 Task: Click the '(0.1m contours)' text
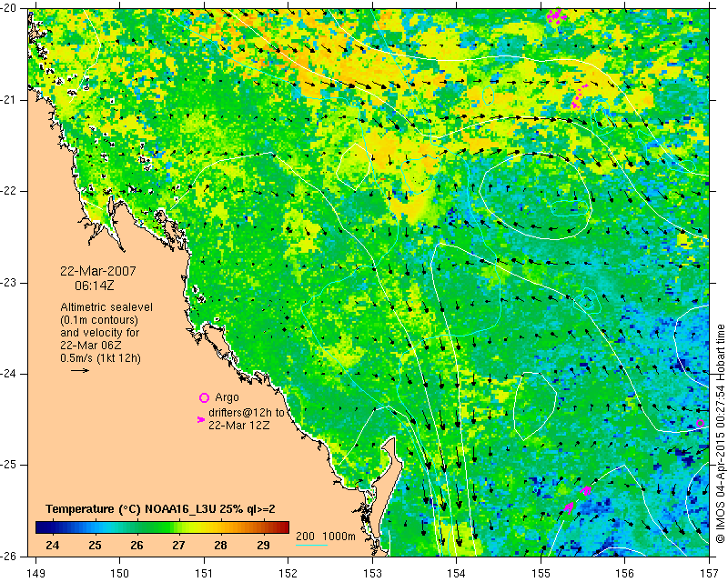coord(99,320)
